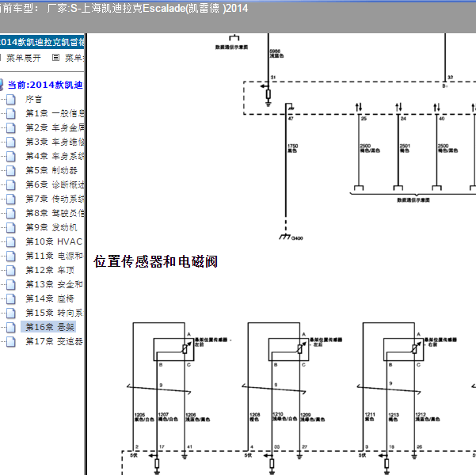Click document icon beside 第10章 HVAC
Screen dimensions: 476x475
[x=11, y=242]
